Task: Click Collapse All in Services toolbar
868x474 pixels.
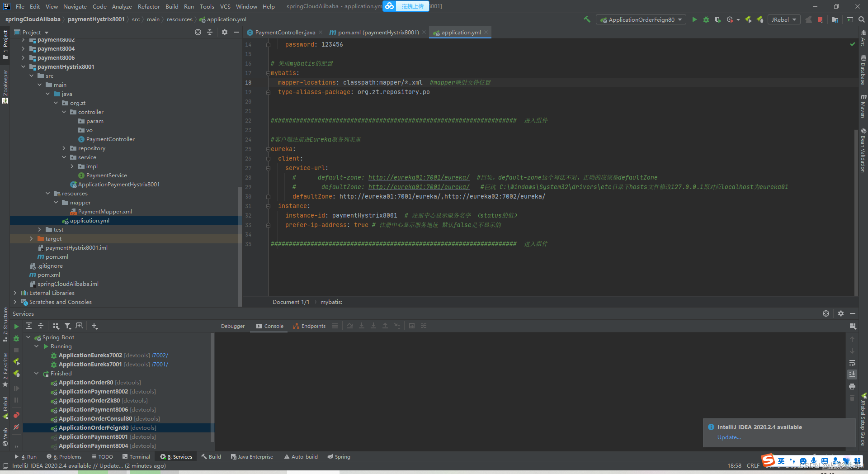Action: 41,326
